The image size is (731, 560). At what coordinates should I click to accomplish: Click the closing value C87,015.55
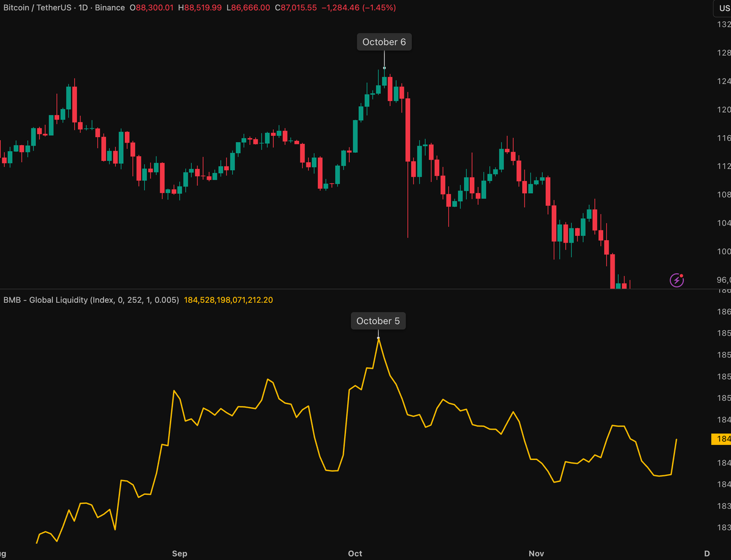pos(295,8)
